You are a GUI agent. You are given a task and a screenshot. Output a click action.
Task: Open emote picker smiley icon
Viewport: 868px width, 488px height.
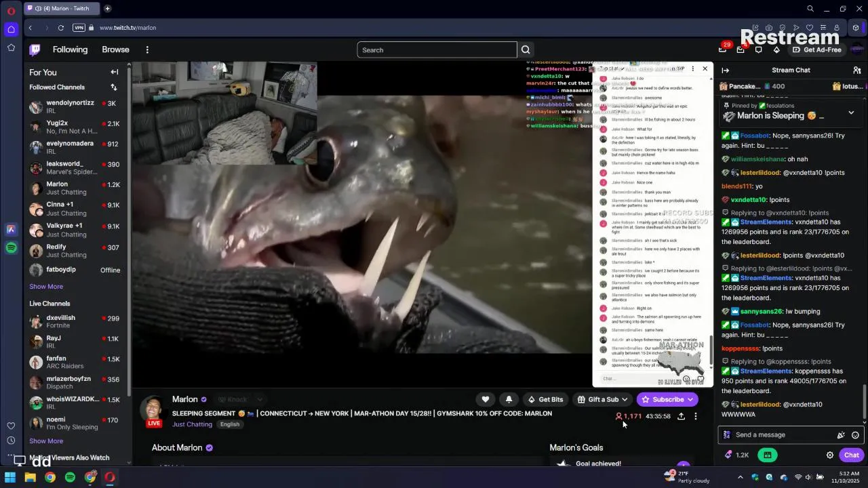856,435
